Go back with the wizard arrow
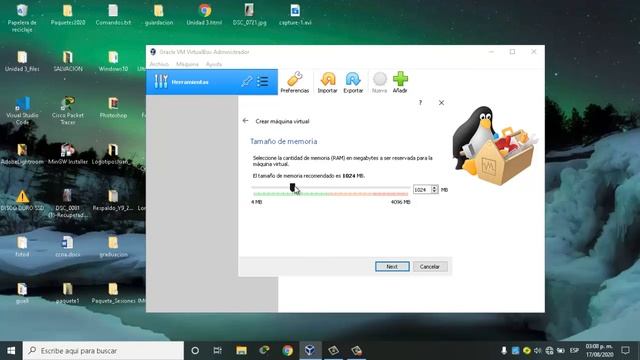The width and height of the screenshot is (640, 360). click(245, 121)
